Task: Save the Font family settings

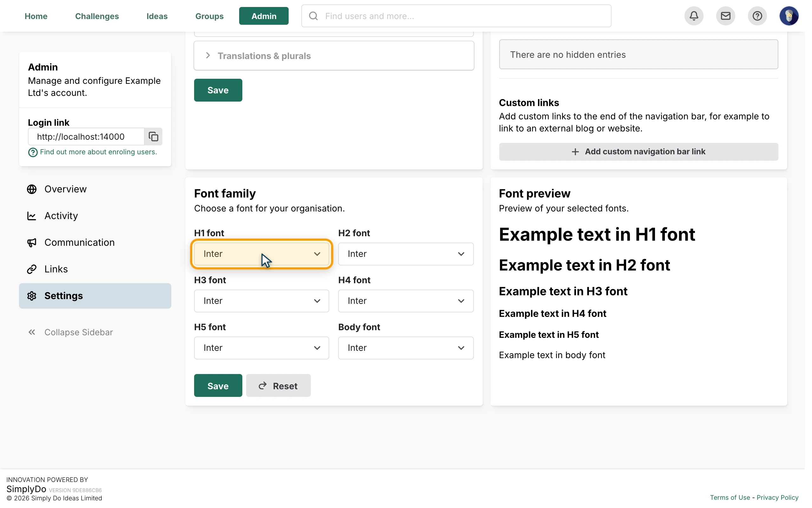Action: pos(218,385)
